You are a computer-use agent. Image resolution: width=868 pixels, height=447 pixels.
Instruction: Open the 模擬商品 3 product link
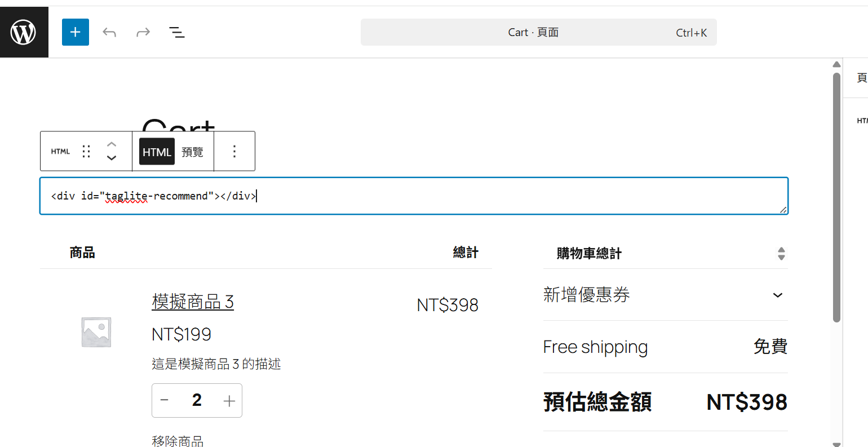(x=193, y=302)
